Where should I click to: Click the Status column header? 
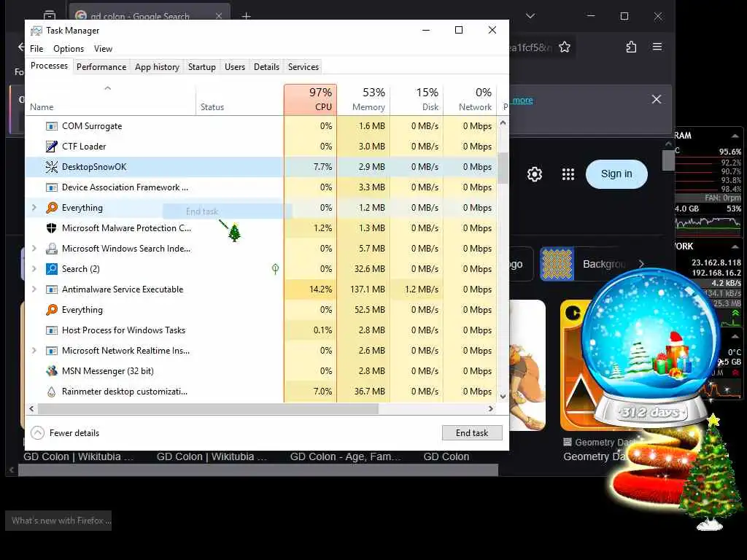coord(239,99)
